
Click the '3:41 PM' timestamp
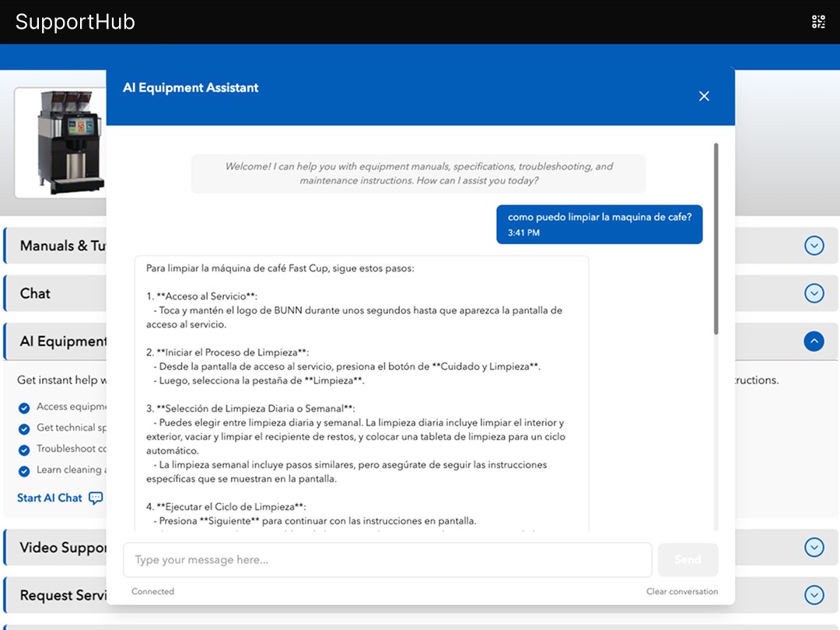(x=523, y=233)
